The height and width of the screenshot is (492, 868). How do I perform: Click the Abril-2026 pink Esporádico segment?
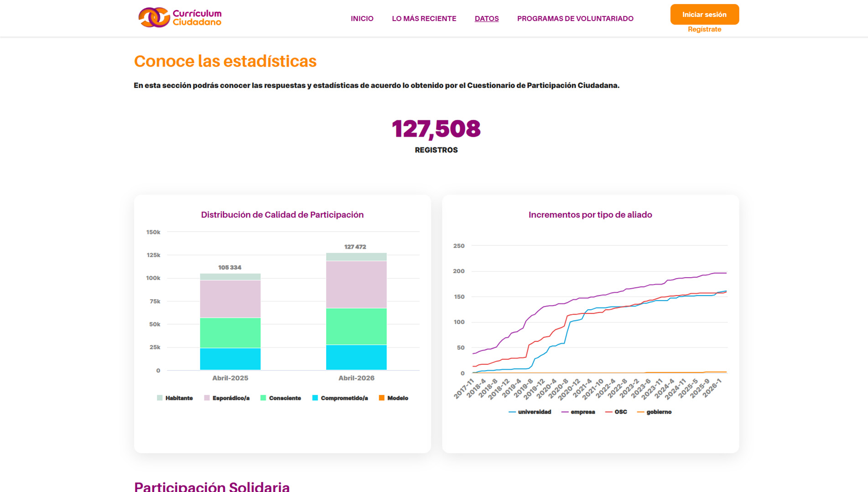[356, 284]
